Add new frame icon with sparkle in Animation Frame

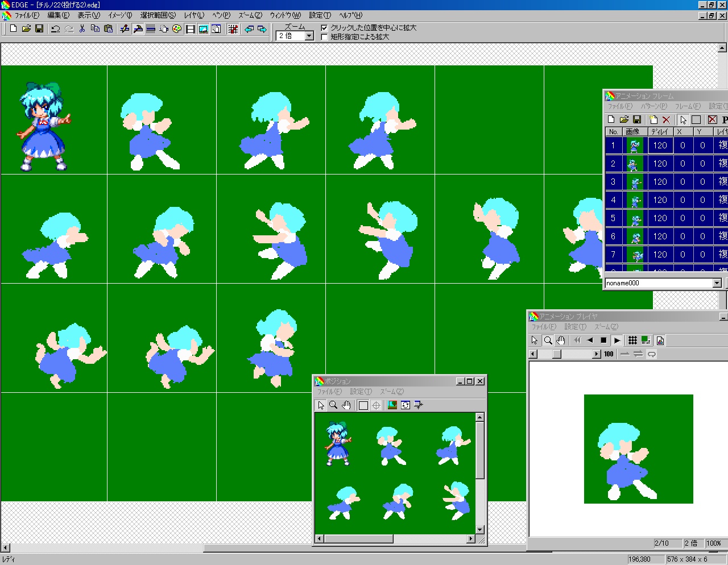pos(653,119)
